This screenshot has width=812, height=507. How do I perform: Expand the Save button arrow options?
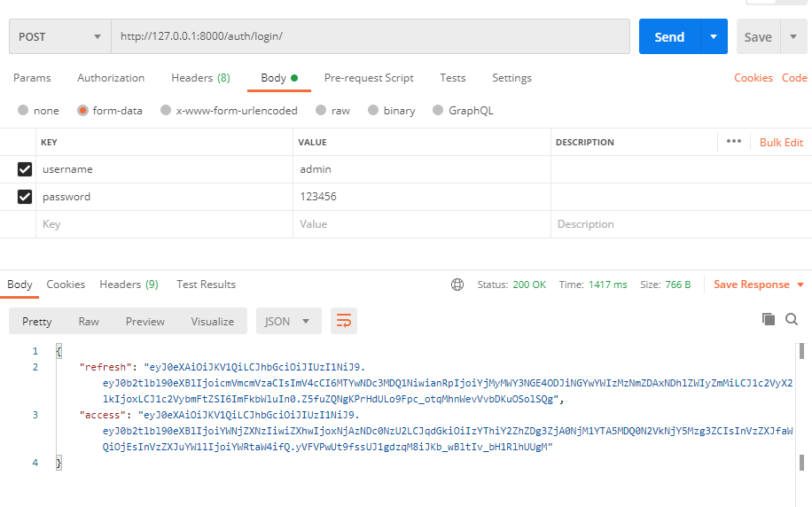[793, 36]
